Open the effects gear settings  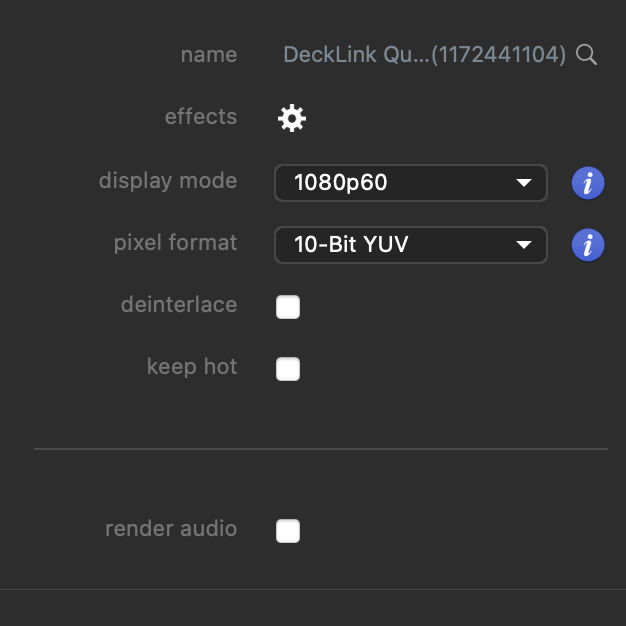point(291,119)
